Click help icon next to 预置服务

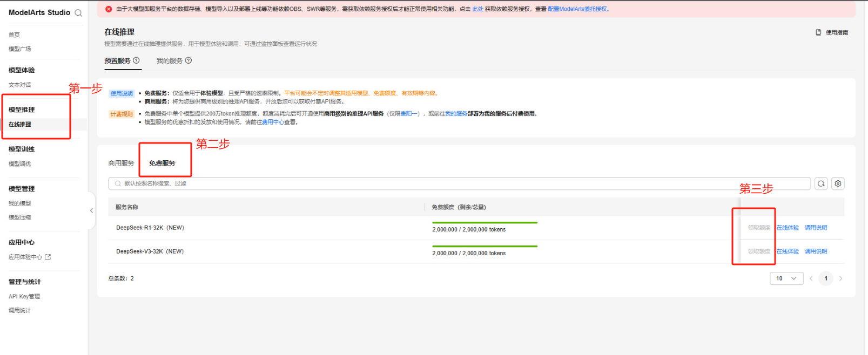[136, 60]
